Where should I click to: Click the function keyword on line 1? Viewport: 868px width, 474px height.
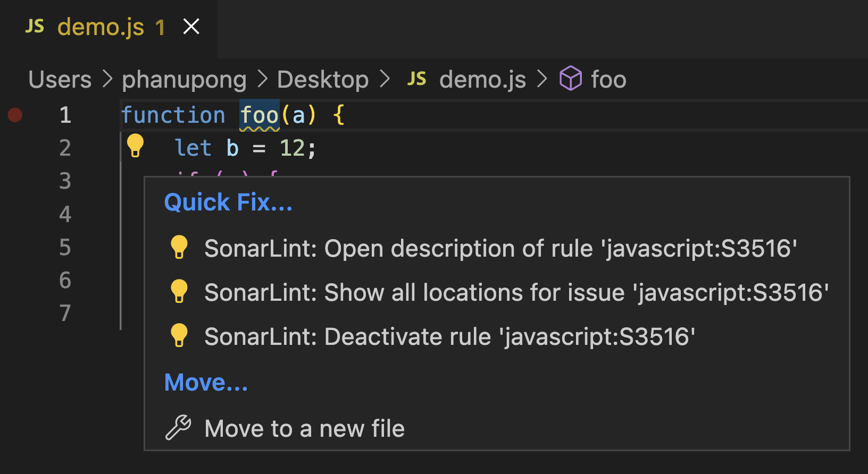pyautogui.click(x=173, y=115)
